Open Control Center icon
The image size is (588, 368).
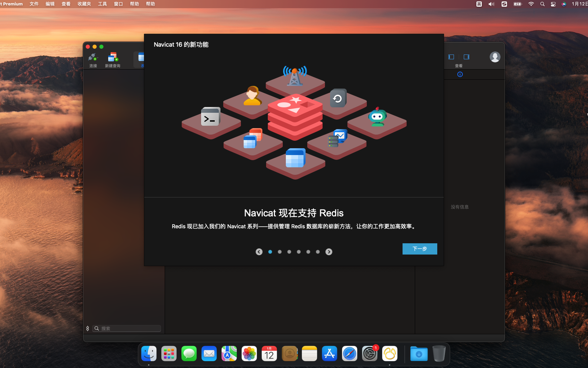coord(553,4)
